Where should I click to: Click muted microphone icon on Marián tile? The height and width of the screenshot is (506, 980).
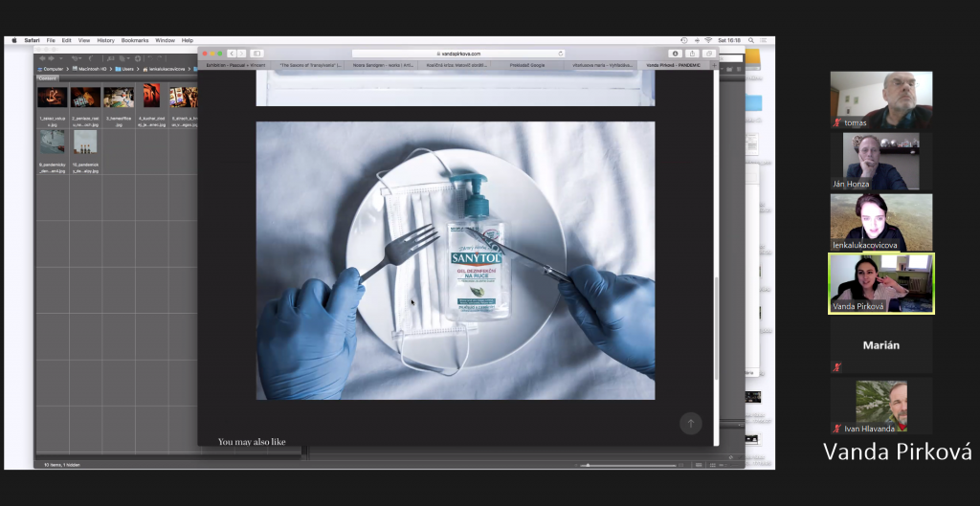click(836, 367)
